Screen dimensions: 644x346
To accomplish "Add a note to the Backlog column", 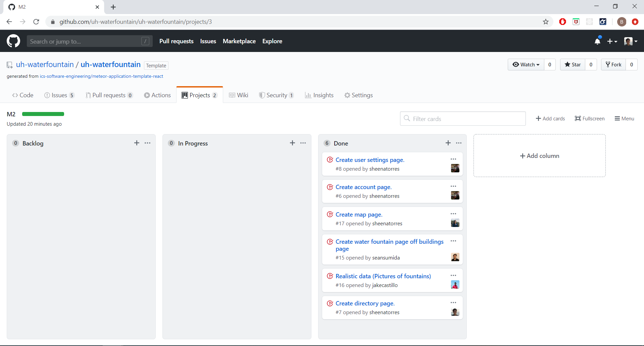I will click(x=137, y=143).
